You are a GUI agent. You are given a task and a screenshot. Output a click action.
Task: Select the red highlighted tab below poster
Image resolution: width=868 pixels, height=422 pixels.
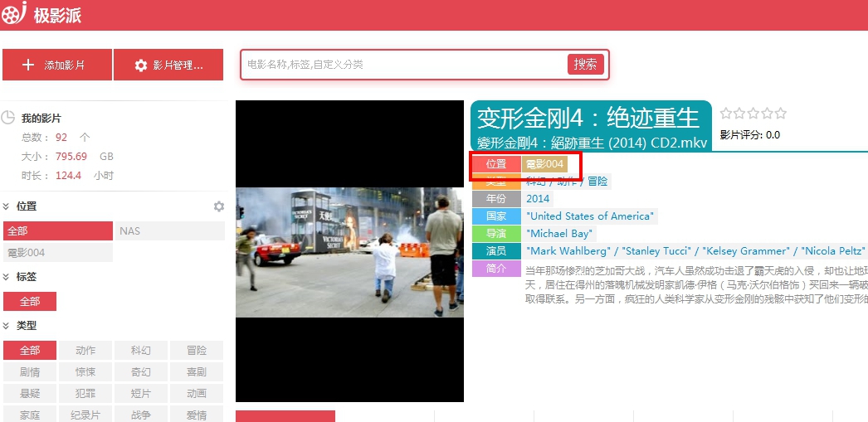[285, 416]
